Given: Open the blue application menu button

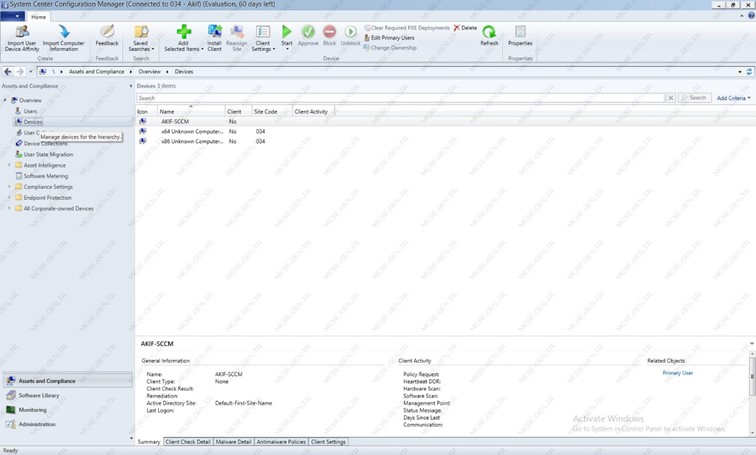Looking at the screenshot, I should coord(13,16).
